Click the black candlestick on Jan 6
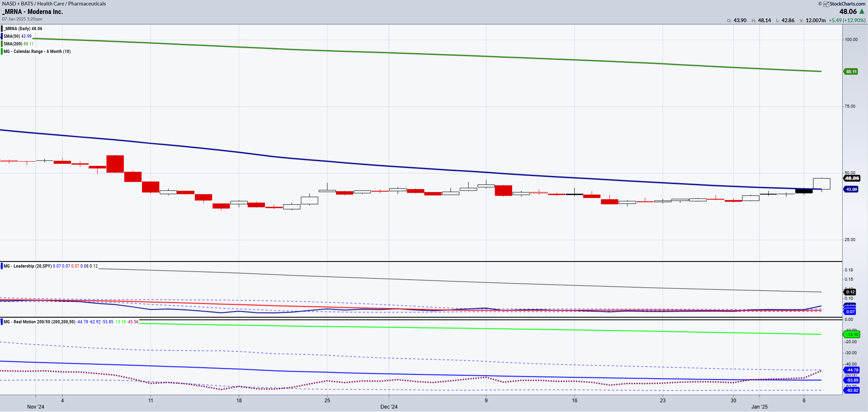This screenshot has height=412, width=868. [x=804, y=191]
